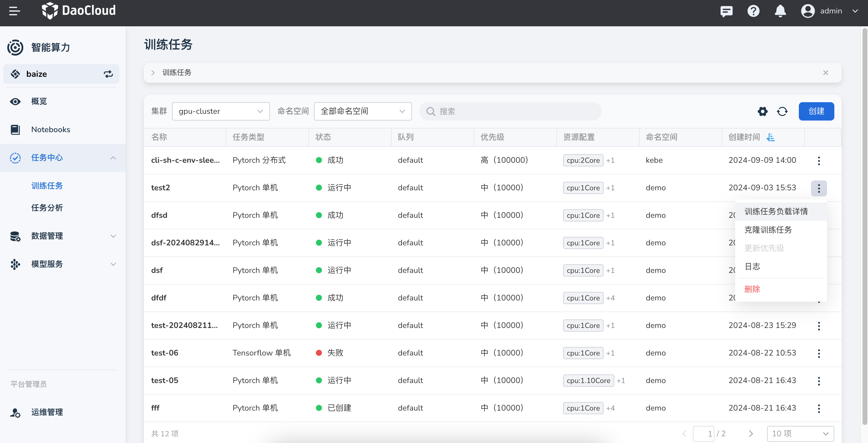Open the 10 项 page size dropdown

pos(800,434)
